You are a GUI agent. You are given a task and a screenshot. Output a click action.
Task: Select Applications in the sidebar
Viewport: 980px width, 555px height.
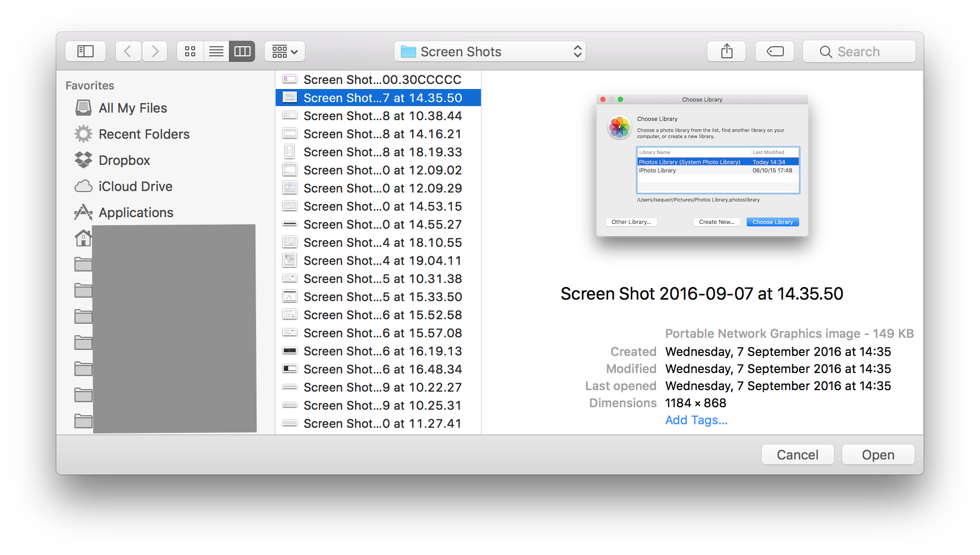[136, 213]
